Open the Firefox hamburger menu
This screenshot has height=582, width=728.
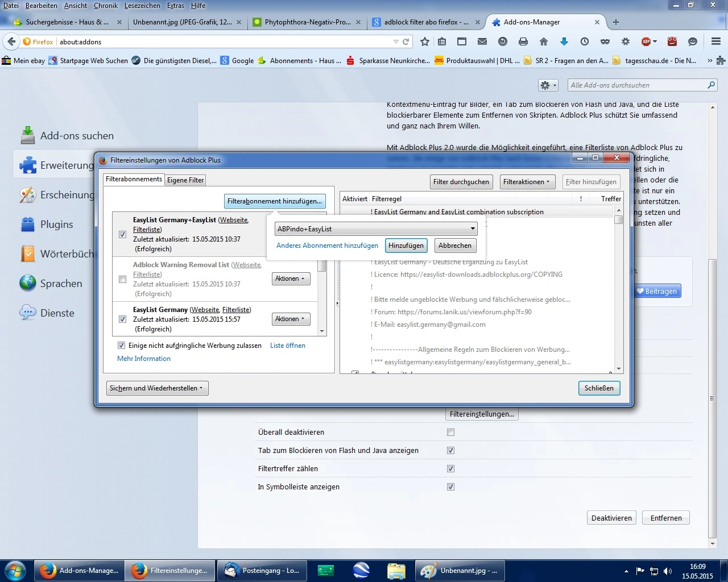(715, 41)
